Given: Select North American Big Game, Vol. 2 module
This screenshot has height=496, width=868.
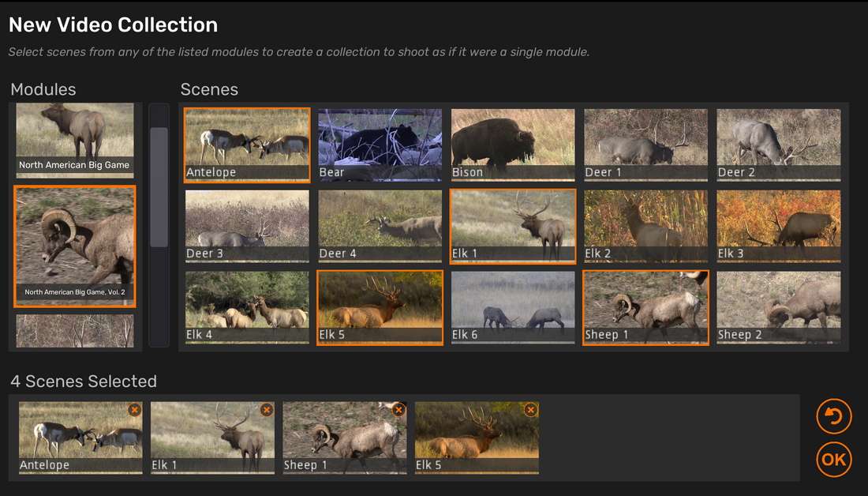Looking at the screenshot, I should [75, 246].
